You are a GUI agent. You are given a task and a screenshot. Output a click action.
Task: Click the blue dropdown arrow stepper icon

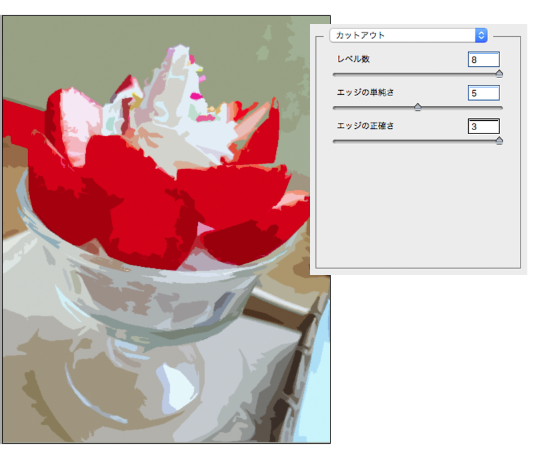point(481,35)
